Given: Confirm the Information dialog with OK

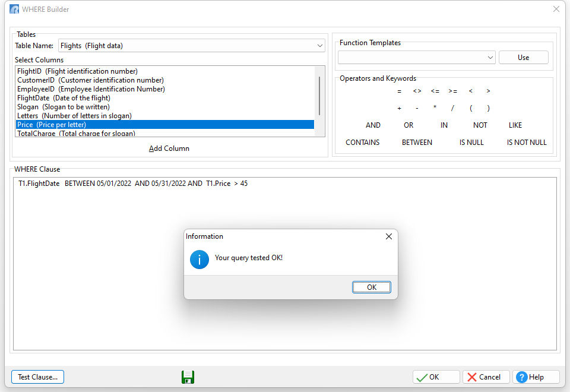Looking at the screenshot, I should [x=372, y=287].
